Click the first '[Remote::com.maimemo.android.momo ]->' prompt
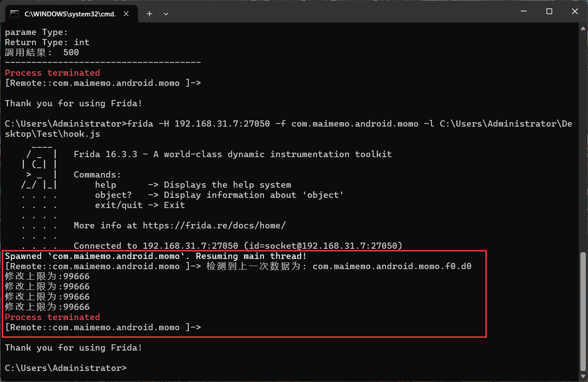Viewport: 588px width, 382px height. [x=103, y=83]
